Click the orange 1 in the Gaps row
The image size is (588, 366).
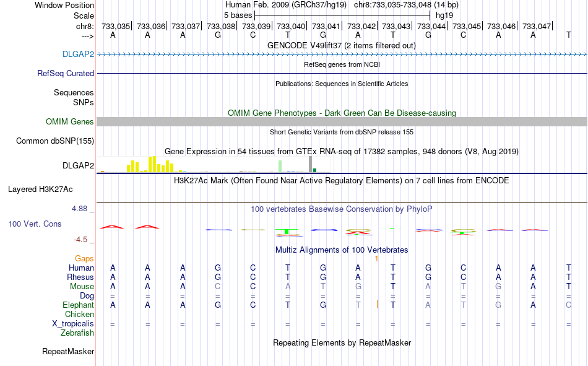click(x=376, y=259)
